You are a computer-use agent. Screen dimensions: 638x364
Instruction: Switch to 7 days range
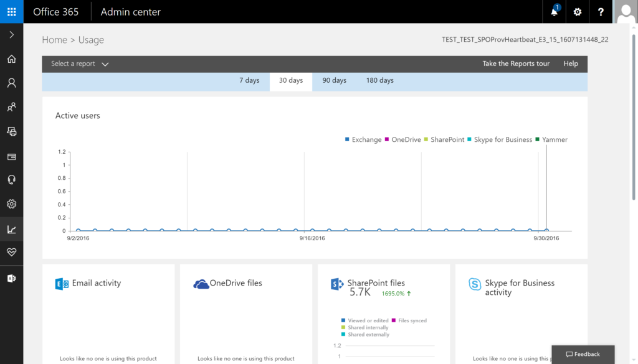coord(249,80)
